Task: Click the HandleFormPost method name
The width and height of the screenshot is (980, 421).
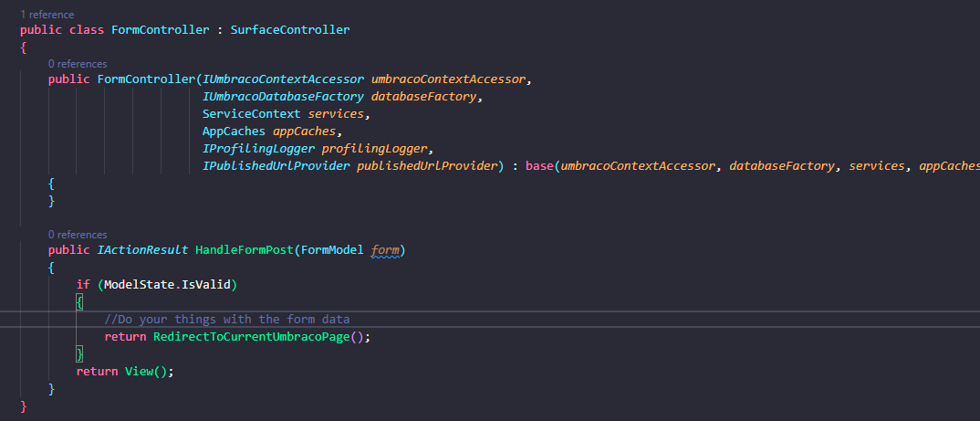Action: 245,250
